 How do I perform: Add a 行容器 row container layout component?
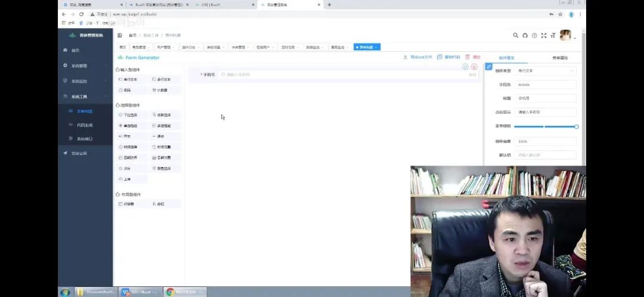(x=131, y=204)
